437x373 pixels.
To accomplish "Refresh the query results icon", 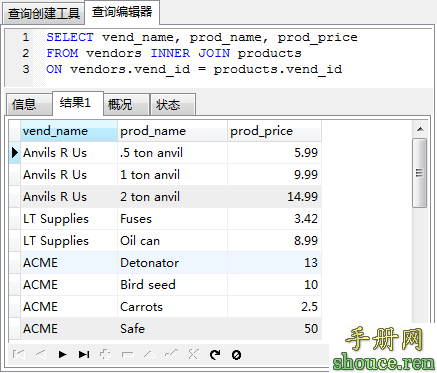I will tap(215, 354).
